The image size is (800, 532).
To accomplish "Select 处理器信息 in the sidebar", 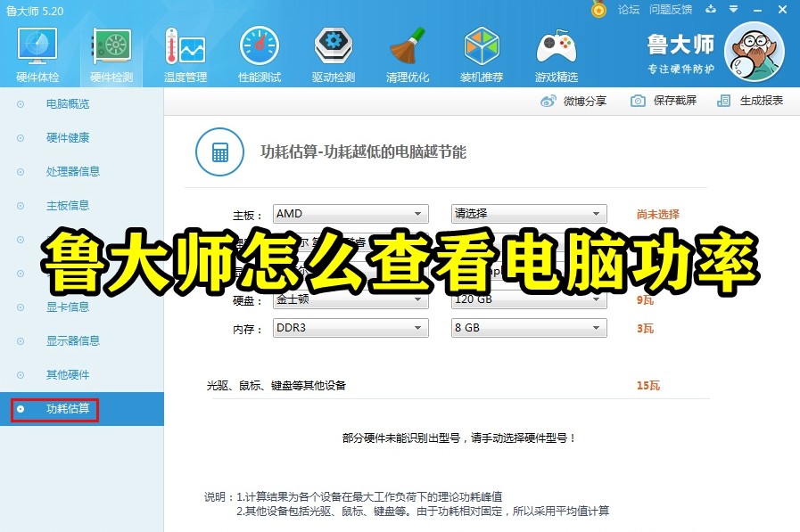I will click(73, 172).
